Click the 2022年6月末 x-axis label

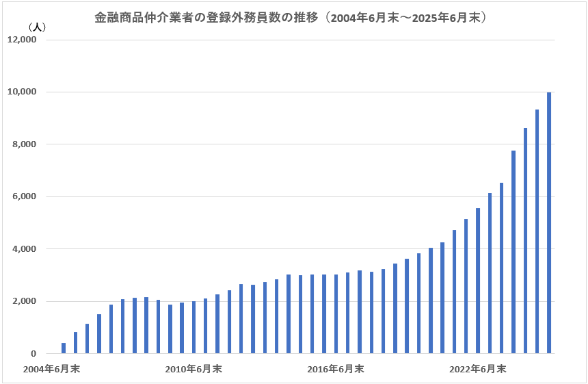tap(478, 370)
